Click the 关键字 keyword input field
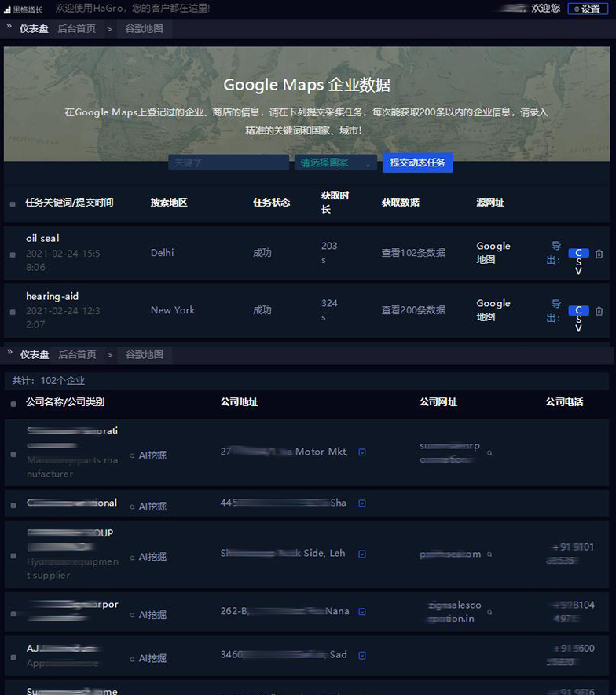The image size is (616, 695). pyautogui.click(x=229, y=163)
